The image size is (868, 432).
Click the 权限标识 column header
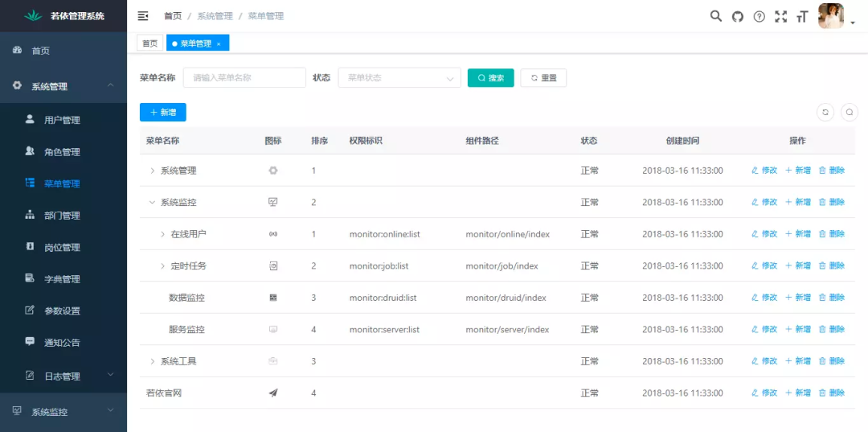click(366, 141)
